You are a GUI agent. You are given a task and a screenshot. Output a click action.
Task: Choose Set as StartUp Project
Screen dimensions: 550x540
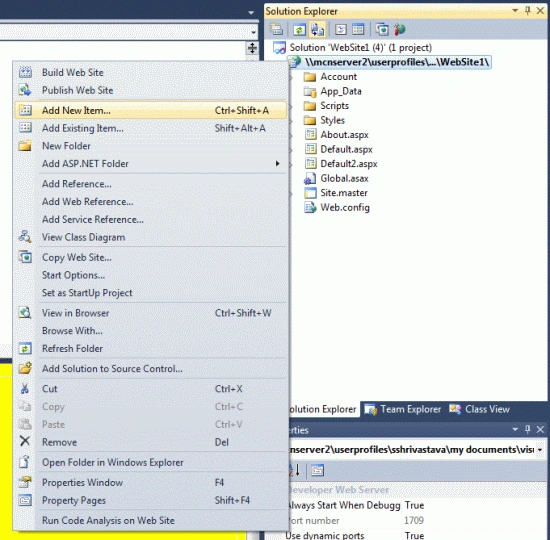pos(151,293)
